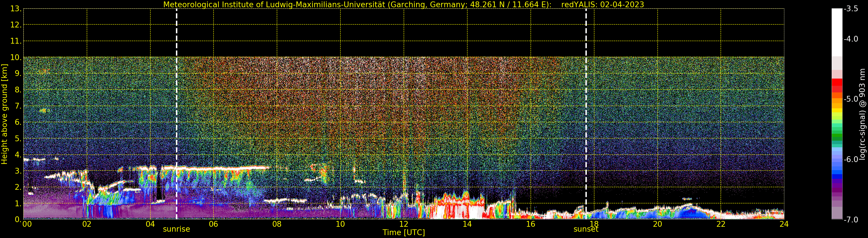
Task: Click the '18' time axis tick label
Action: 594,224
